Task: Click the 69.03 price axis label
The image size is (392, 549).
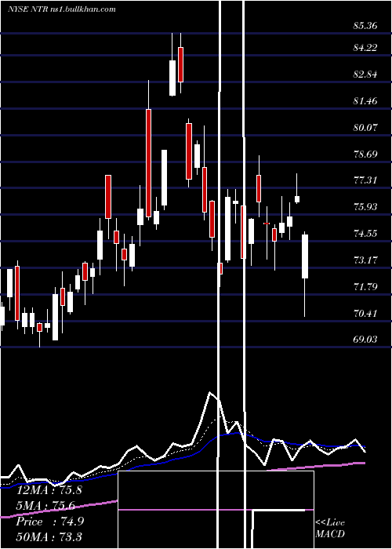Action: coord(365,340)
